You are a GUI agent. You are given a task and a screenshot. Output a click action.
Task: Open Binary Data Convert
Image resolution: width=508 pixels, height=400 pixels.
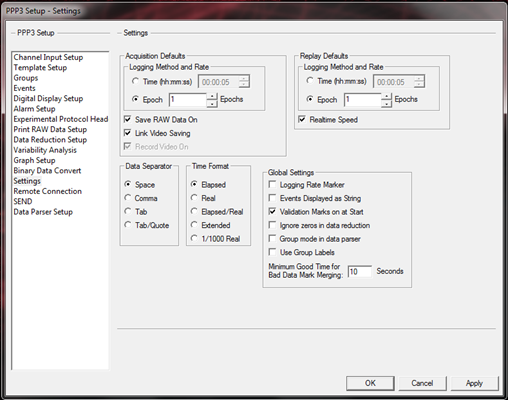pyautogui.click(x=47, y=171)
